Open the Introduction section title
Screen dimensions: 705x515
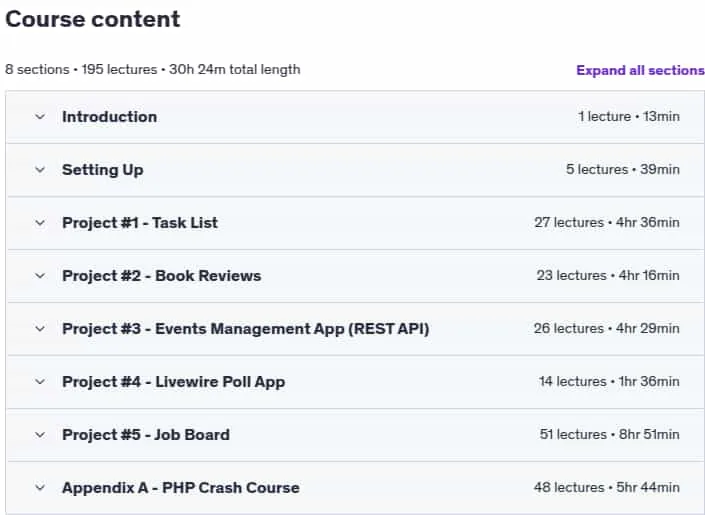point(109,117)
